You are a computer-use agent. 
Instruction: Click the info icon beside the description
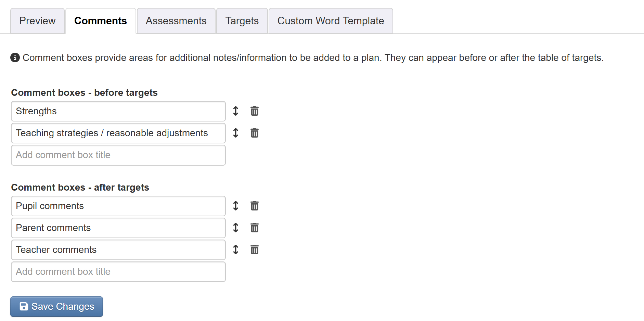15,57
